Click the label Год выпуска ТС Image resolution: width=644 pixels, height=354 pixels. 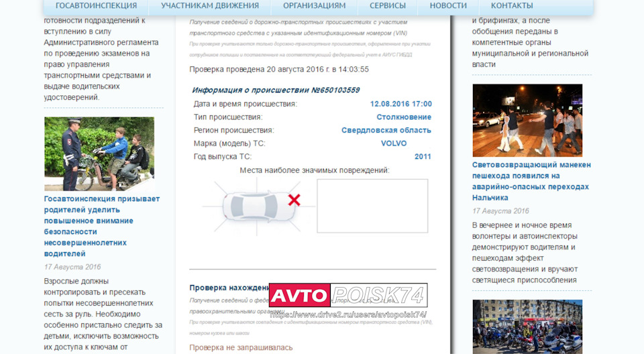(x=223, y=156)
